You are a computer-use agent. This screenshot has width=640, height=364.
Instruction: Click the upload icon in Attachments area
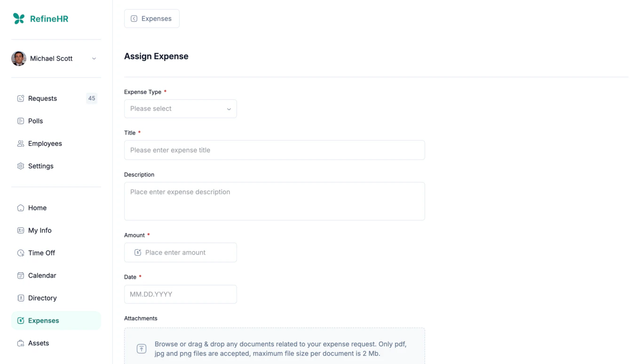pyautogui.click(x=142, y=349)
